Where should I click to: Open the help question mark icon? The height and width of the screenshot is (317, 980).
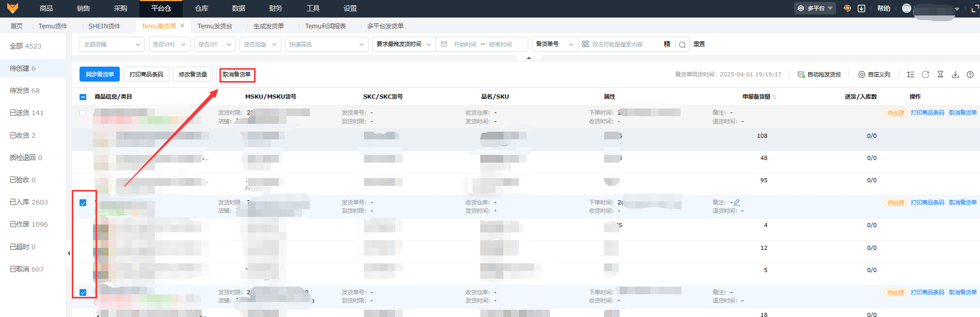coord(970,74)
